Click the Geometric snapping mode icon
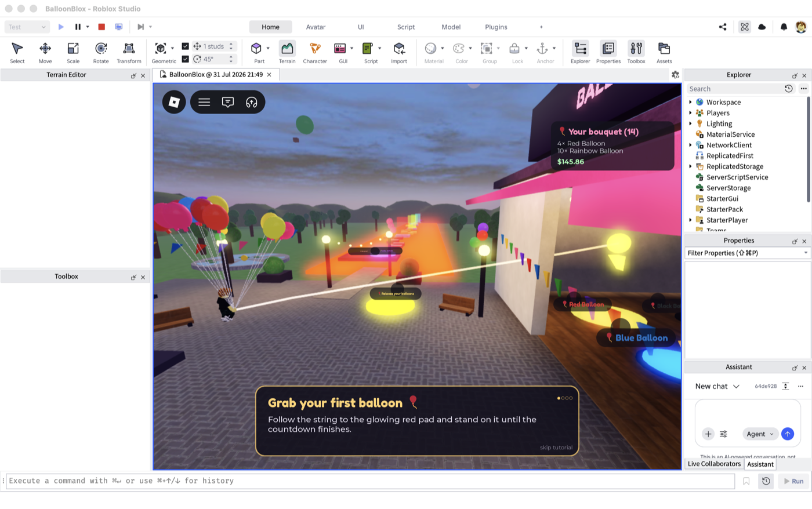812x509 pixels. (x=161, y=48)
